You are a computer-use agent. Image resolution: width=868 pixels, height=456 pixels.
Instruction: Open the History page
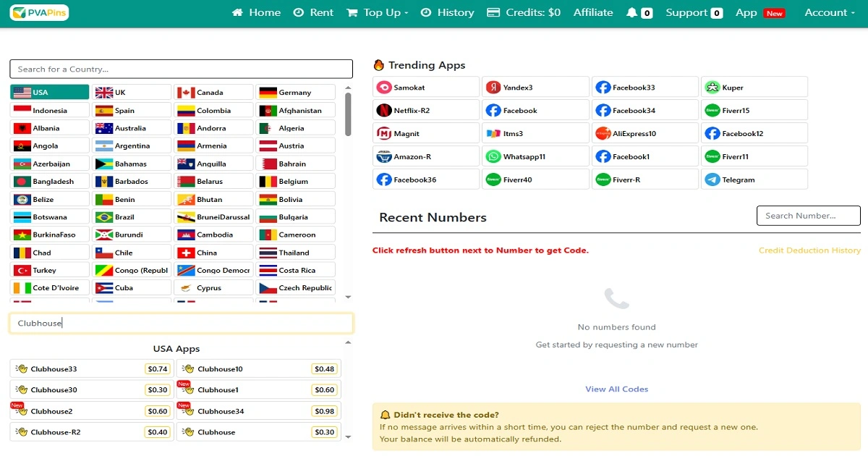(447, 12)
